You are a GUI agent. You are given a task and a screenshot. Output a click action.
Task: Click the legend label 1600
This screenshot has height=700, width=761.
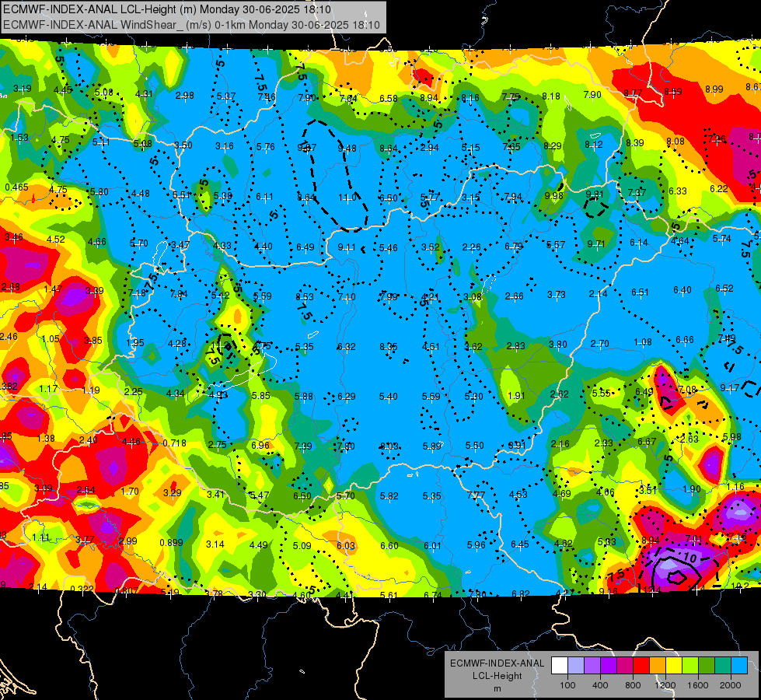click(x=698, y=685)
